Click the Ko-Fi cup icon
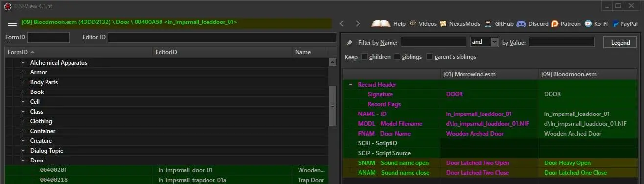The image size is (644, 184). (x=588, y=23)
